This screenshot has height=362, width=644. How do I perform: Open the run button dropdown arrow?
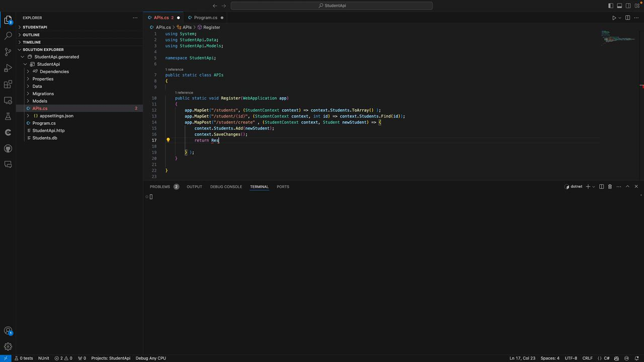[x=620, y=18]
